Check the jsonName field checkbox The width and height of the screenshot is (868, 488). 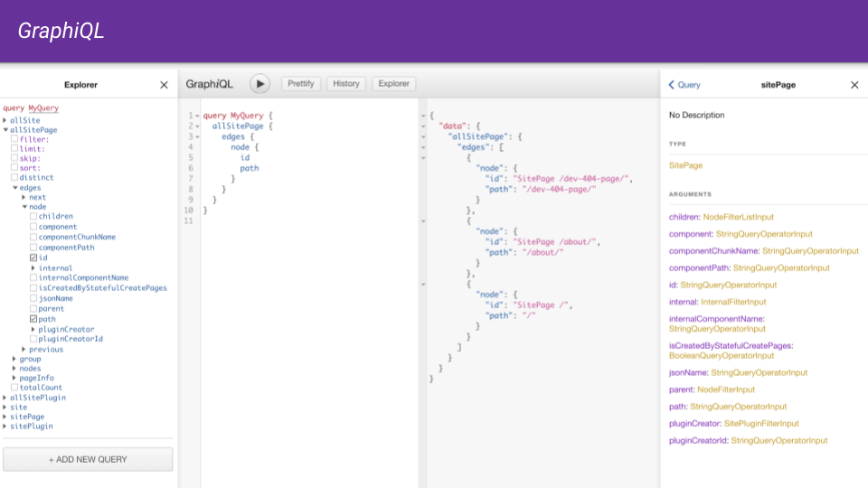click(x=33, y=297)
